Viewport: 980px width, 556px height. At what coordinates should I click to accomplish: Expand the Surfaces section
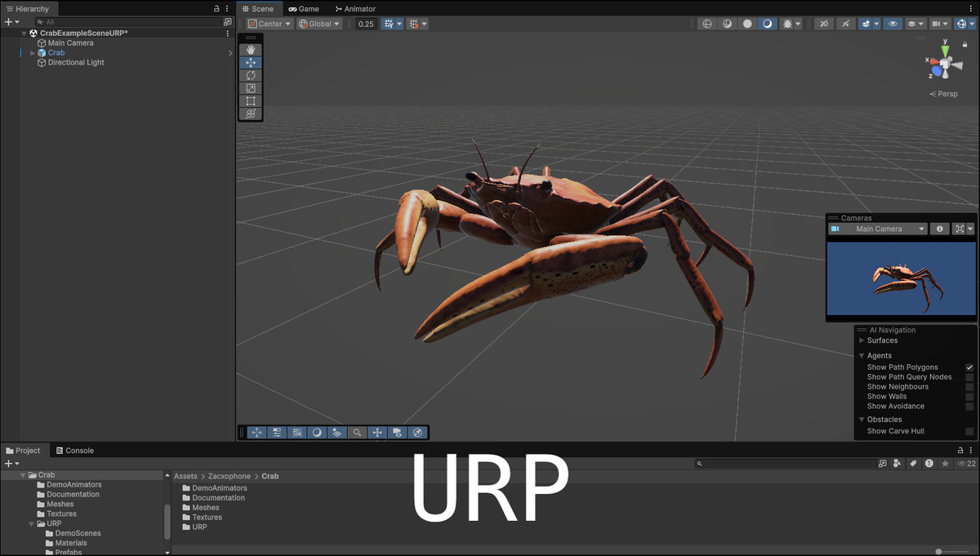click(862, 340)
